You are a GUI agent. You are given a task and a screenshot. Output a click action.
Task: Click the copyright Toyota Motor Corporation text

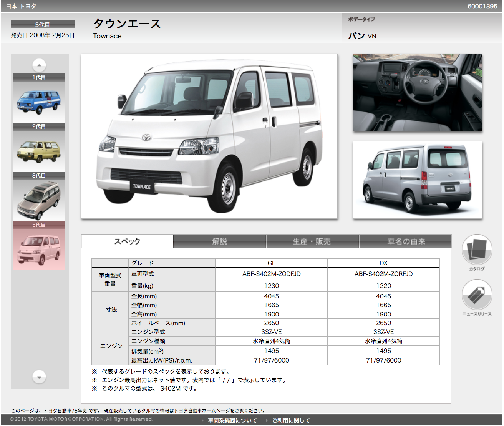(x=81, y=419)
